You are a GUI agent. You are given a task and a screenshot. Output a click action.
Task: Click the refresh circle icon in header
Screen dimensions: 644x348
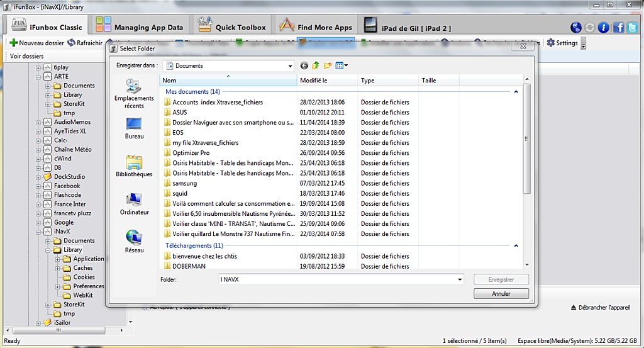tap(590, 28)
